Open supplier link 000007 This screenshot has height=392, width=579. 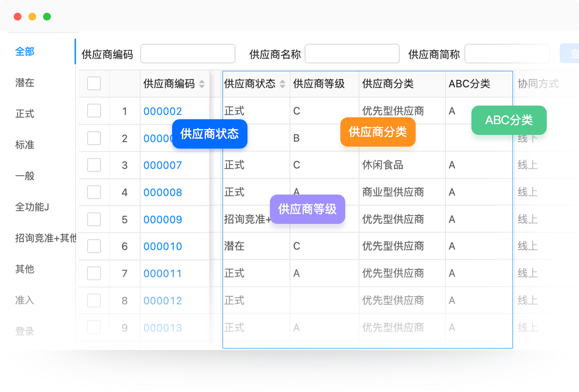[x=163, y=166]
